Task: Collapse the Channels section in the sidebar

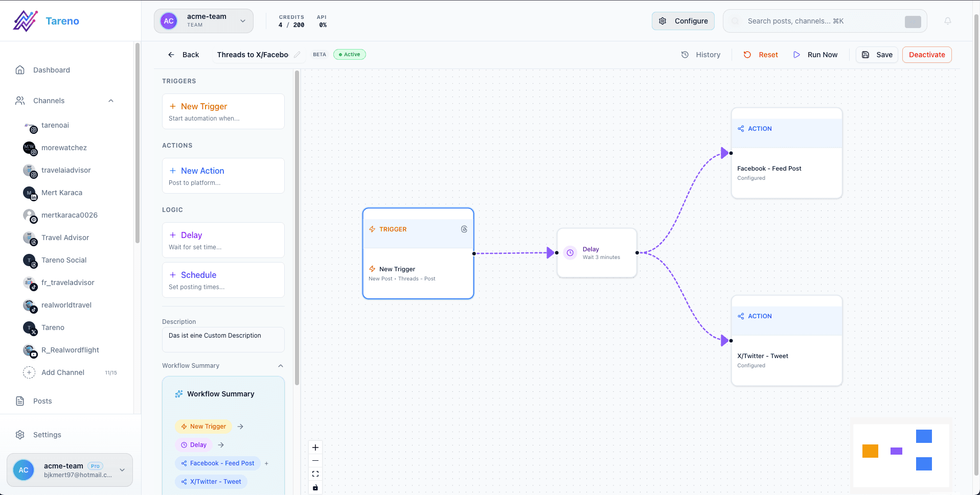Action: pos(111,101)
